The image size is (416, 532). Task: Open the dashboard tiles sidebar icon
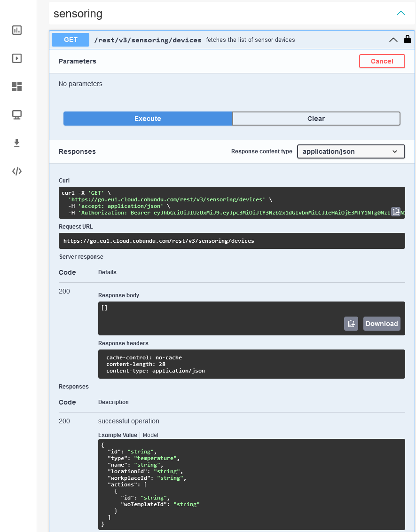point(17,87)
